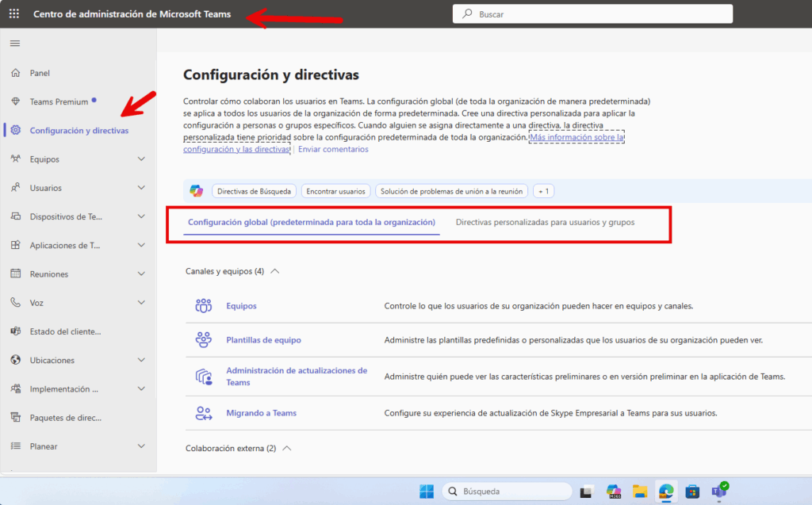Click the Buscar search field at top

595,14
